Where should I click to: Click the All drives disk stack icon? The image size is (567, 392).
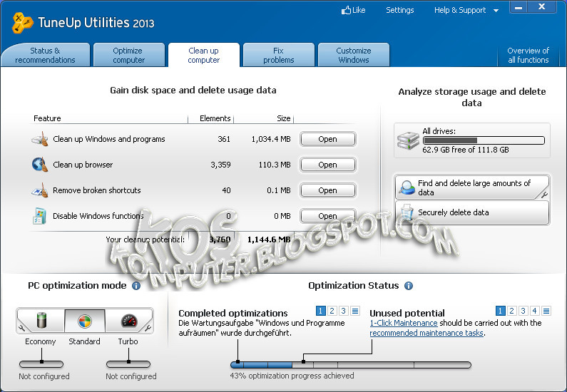click(408, 140)
